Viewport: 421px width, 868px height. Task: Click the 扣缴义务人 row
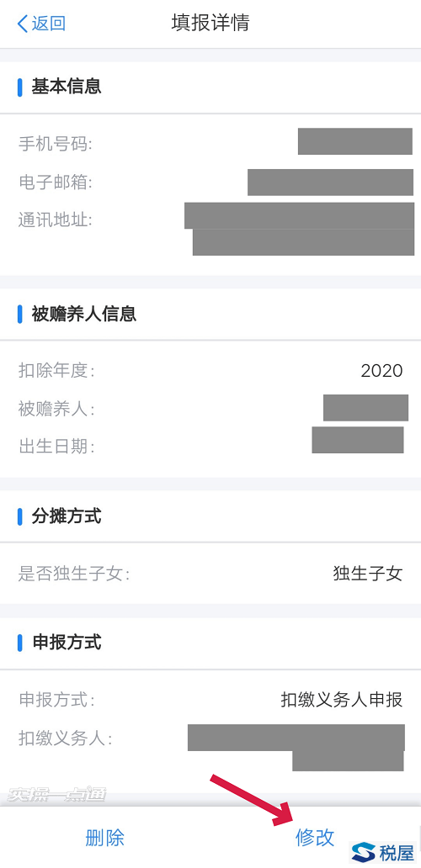(210, 747)
